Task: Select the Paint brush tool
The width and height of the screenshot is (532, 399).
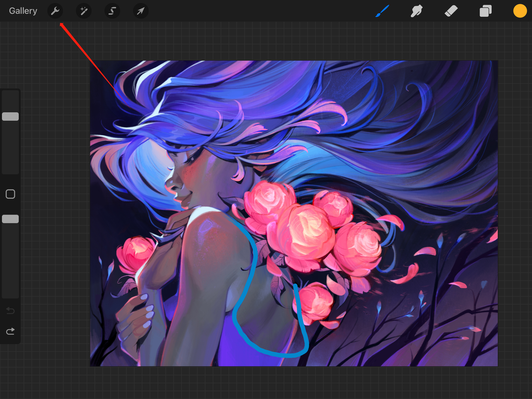Action: pyautogui.click(x=382, y=11)
